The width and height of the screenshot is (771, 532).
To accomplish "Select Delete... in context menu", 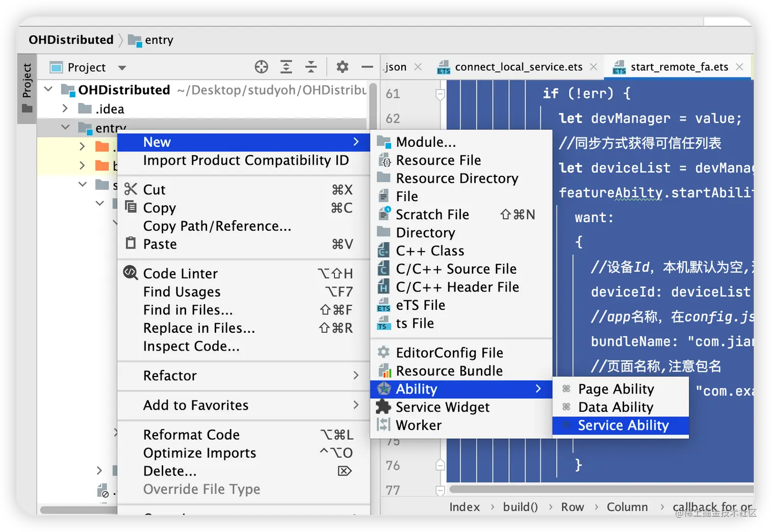I will click(x=244, y=471).
